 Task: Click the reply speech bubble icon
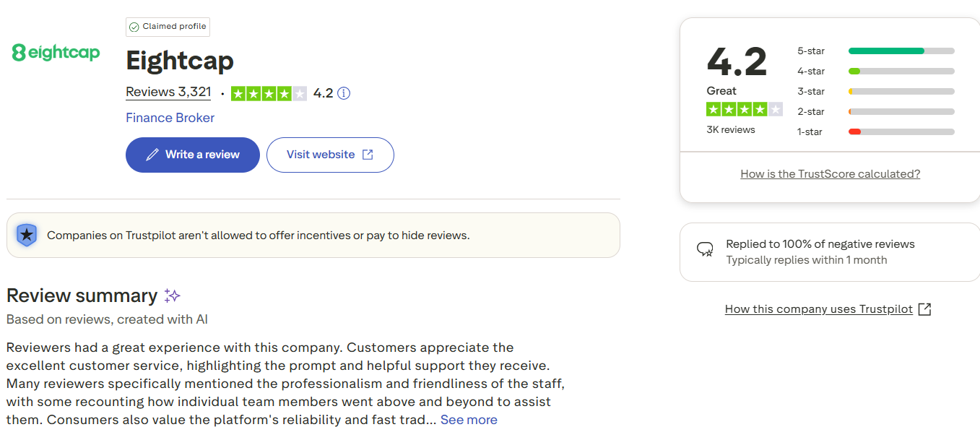(x=705, y=250)
